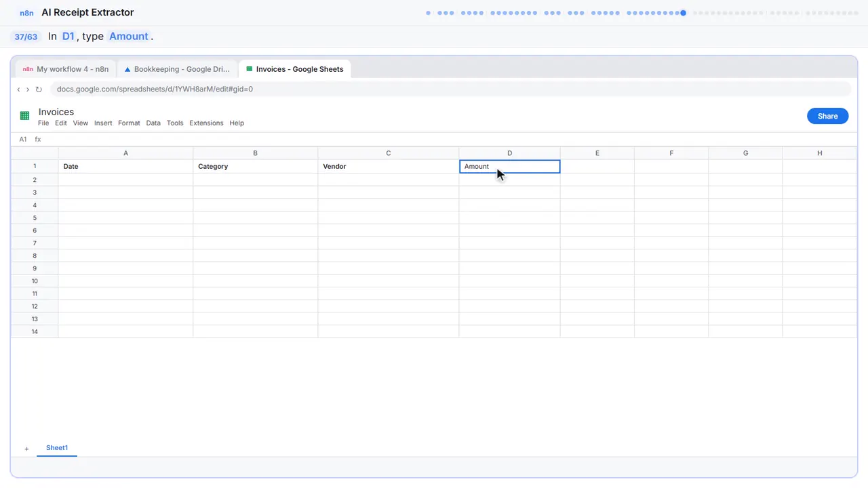Open the View menu
Screen dimensions: 868x488
pyautogui.click(x=81, y=123)
